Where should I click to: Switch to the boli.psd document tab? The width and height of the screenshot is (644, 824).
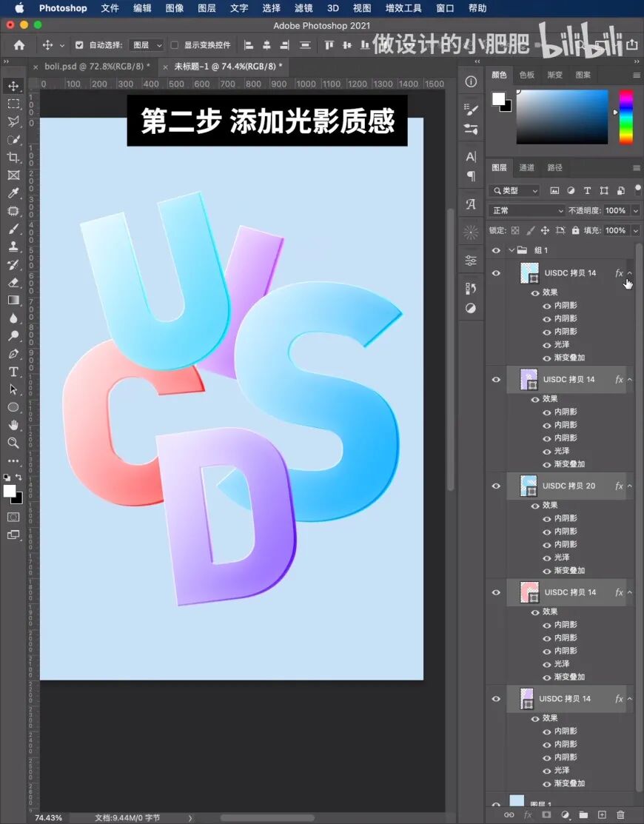click(97, 66)
